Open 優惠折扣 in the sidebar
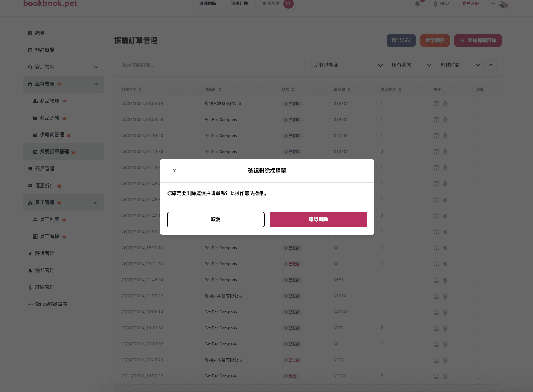533x392 pixels. [64, 185]
